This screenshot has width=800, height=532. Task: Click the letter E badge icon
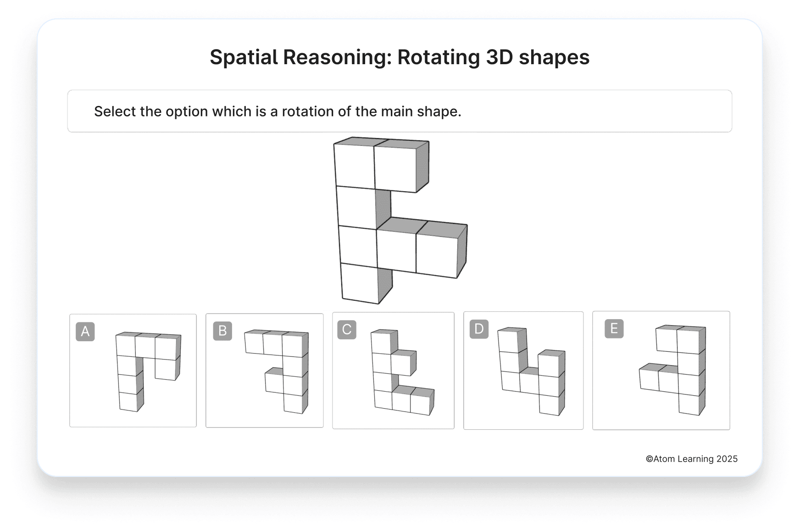[x=615, y=328]
